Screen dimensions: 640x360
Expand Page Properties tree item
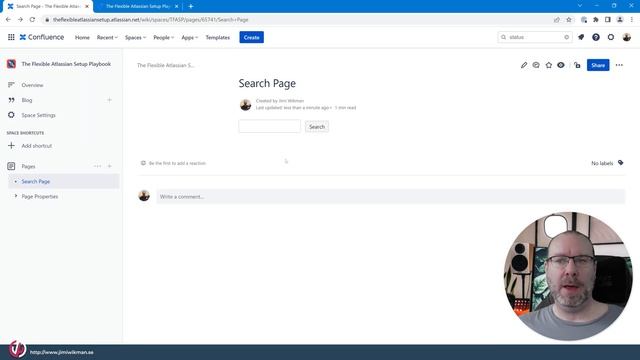tap(16, 196)
